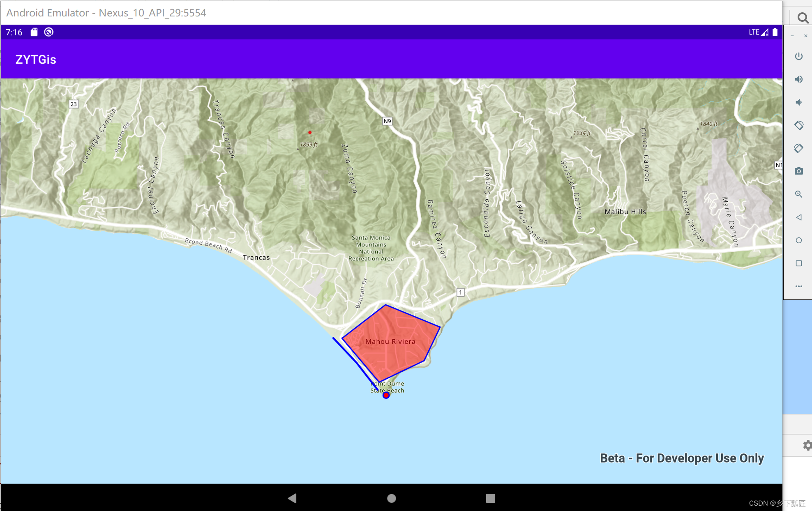Take a screenshot using the camera icon
812x511 pixels.
pyautogui.click(x=799, y=171)
